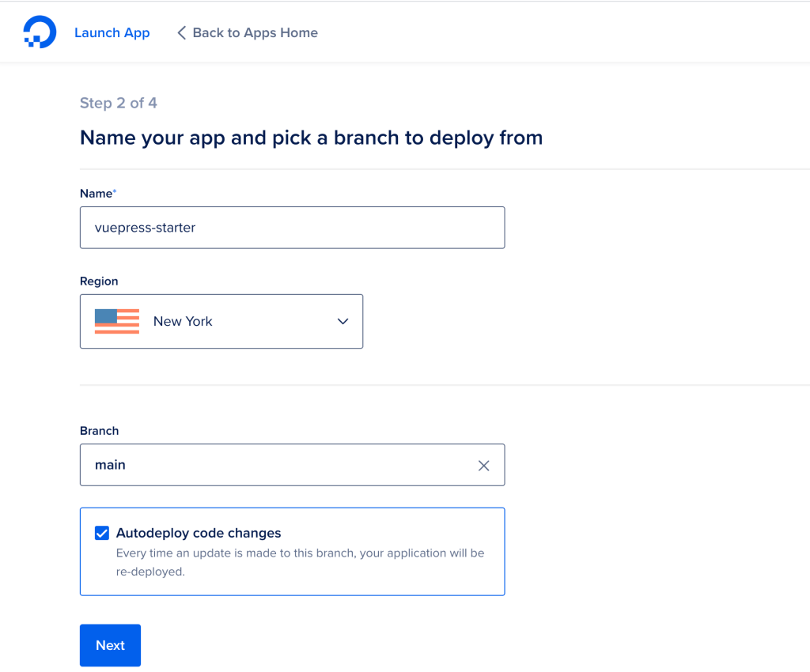Click the Region label
Image resolution: width=810 pixels, height=672 pixels.
(x=99, y=281)
